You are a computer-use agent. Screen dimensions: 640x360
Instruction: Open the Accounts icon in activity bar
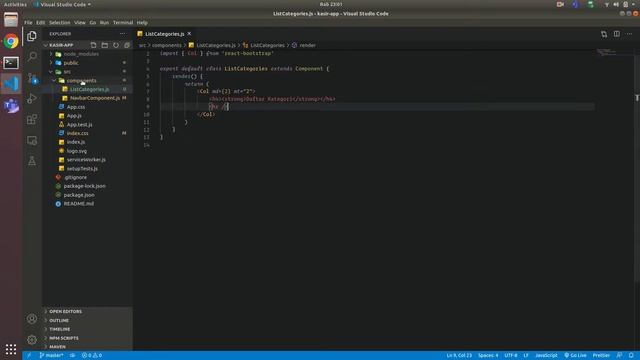pyautogui.click(x=32, y=319)
